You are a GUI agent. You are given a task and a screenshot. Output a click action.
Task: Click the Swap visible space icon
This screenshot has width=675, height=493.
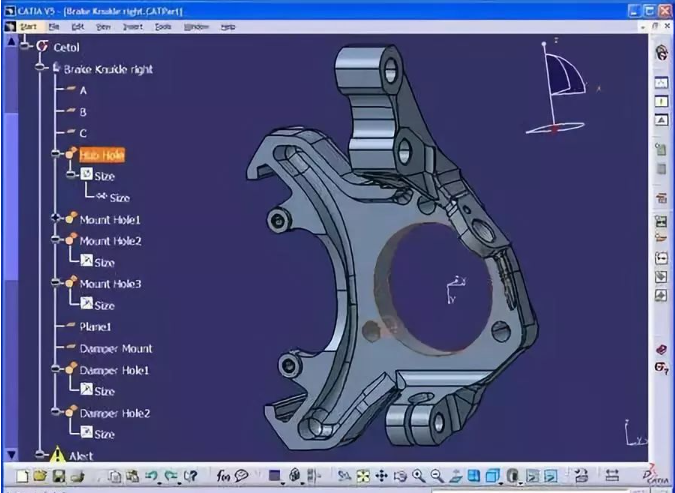pos(551,476)
